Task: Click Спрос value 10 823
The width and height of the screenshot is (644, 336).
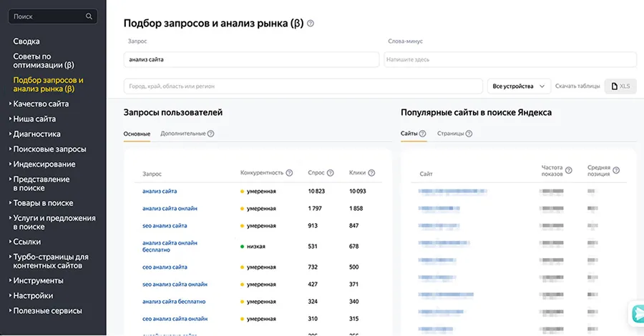Action: click(x=316, y=191)
